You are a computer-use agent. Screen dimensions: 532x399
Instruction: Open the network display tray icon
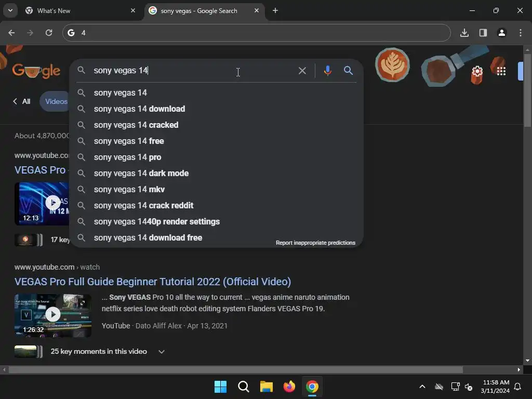[x=455, y=387]
